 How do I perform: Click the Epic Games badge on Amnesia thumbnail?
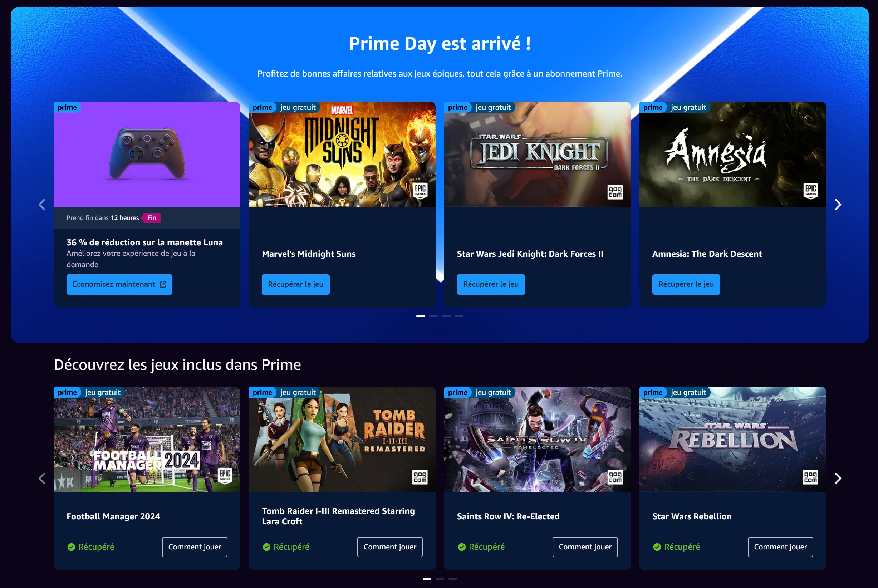(x=810, y=191)
